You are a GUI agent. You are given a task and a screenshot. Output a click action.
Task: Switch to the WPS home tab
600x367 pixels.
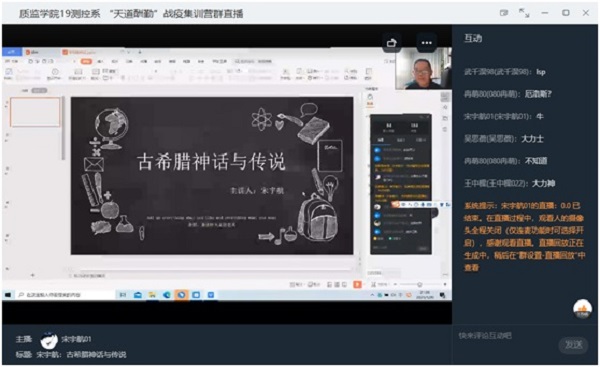click(12, 52)
